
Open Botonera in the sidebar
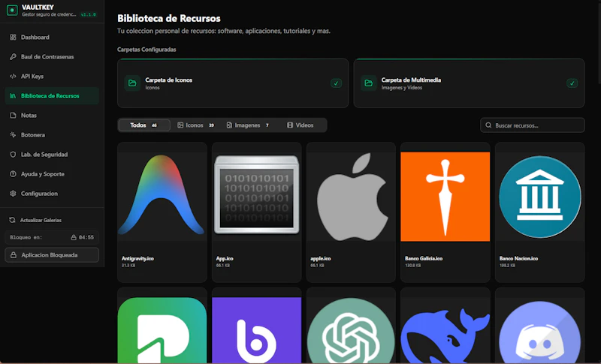point(52,135)
